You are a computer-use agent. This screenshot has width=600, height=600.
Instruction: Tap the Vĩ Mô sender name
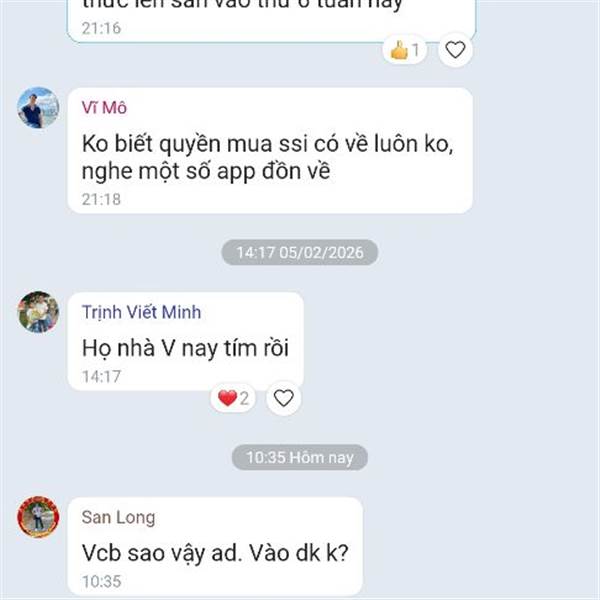[104, 108]
